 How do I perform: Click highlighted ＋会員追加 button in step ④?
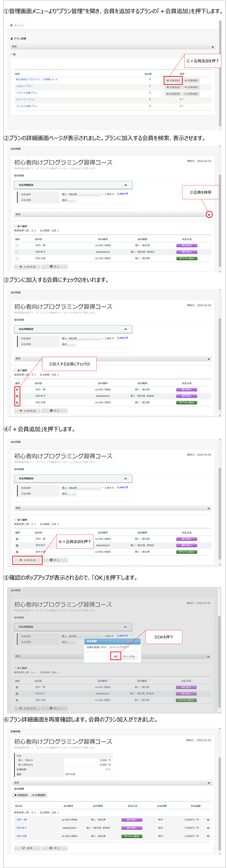[x=27, y=560]
